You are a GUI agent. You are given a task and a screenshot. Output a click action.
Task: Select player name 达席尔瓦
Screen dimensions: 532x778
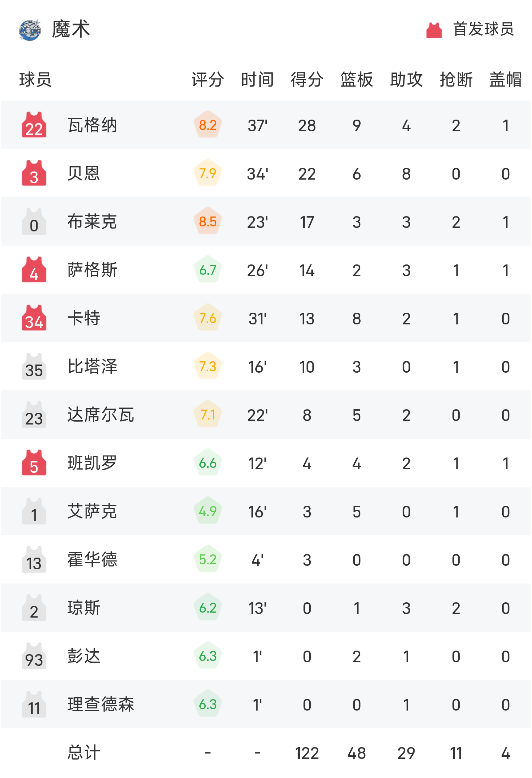101,415
